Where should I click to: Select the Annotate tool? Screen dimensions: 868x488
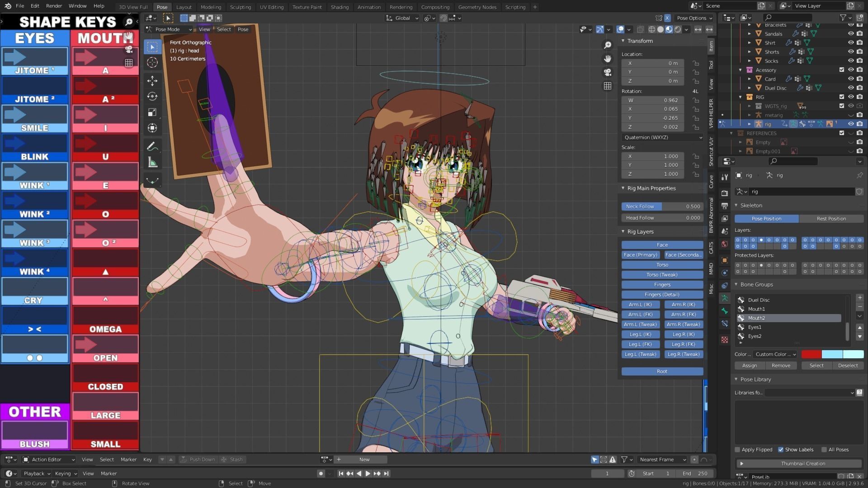[x=152, y=146]
